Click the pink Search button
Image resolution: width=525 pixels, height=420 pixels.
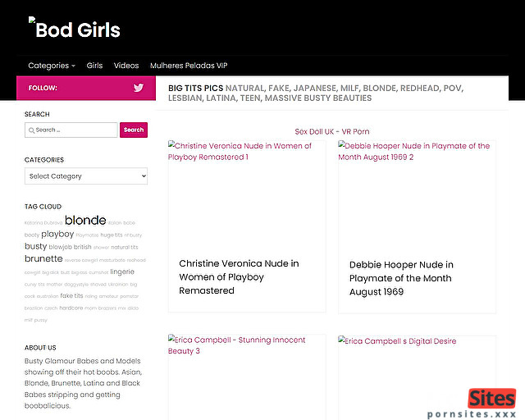(x=134, y=130)
